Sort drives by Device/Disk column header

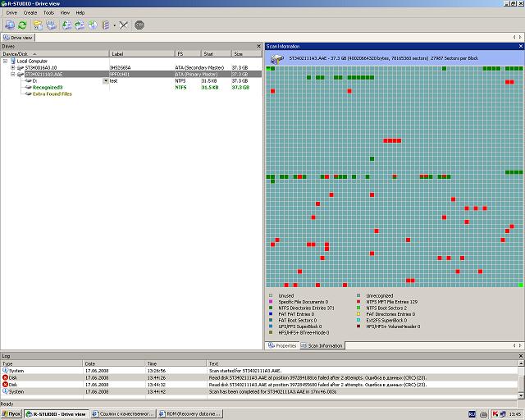tap(55, 53)
